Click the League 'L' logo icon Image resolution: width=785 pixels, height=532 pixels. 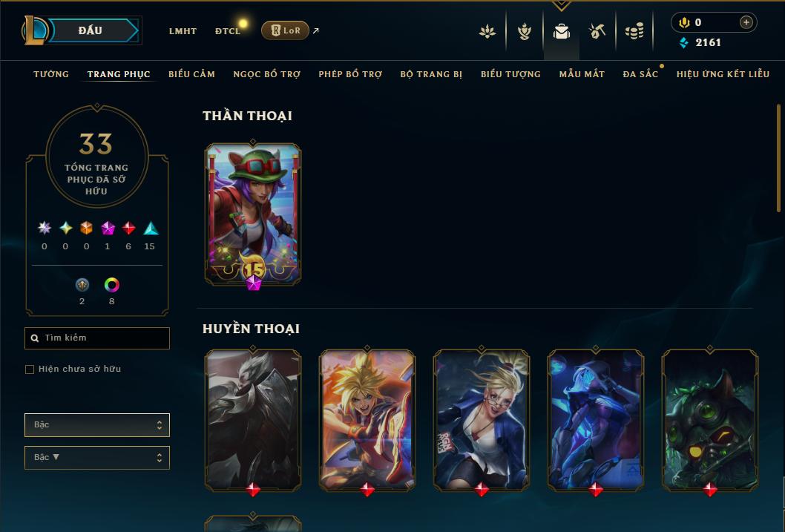pos(35,30)
